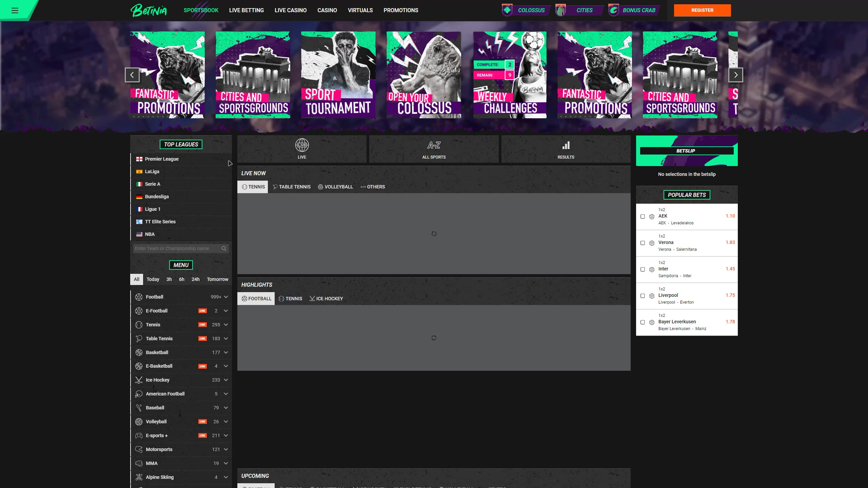Open the Premier League top league
The height and width of the screenshot is (488, 868).
[161, 159]
